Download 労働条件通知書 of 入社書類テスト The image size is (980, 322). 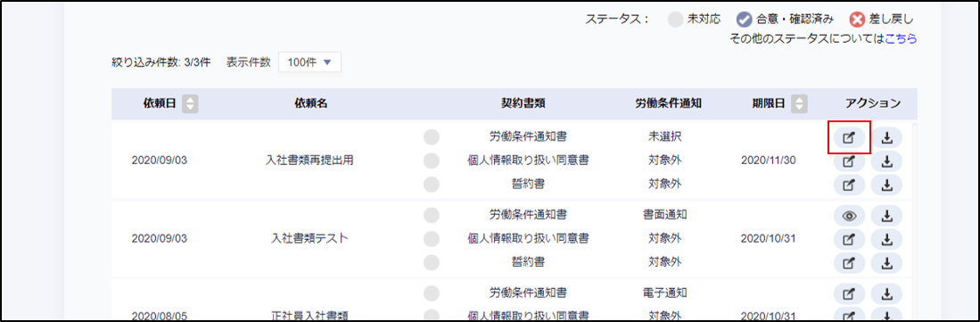(887, 216)
